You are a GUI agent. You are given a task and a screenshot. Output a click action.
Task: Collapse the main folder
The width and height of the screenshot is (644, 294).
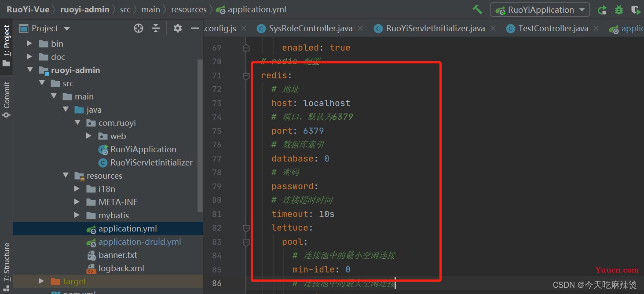click(54, 96)
